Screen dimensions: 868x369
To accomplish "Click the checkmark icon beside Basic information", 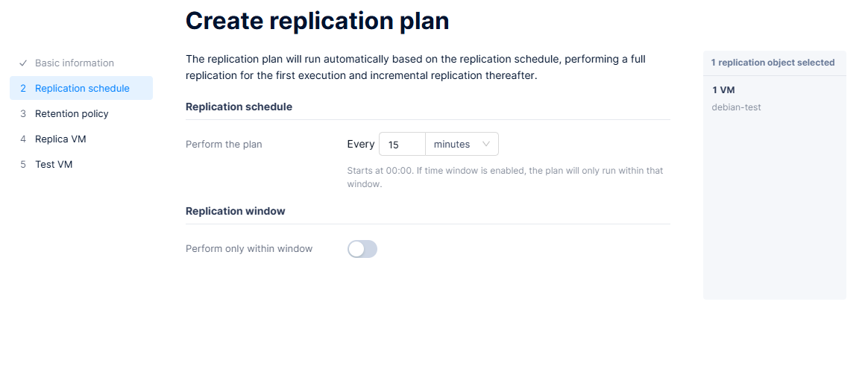I will tap(23, 63).
